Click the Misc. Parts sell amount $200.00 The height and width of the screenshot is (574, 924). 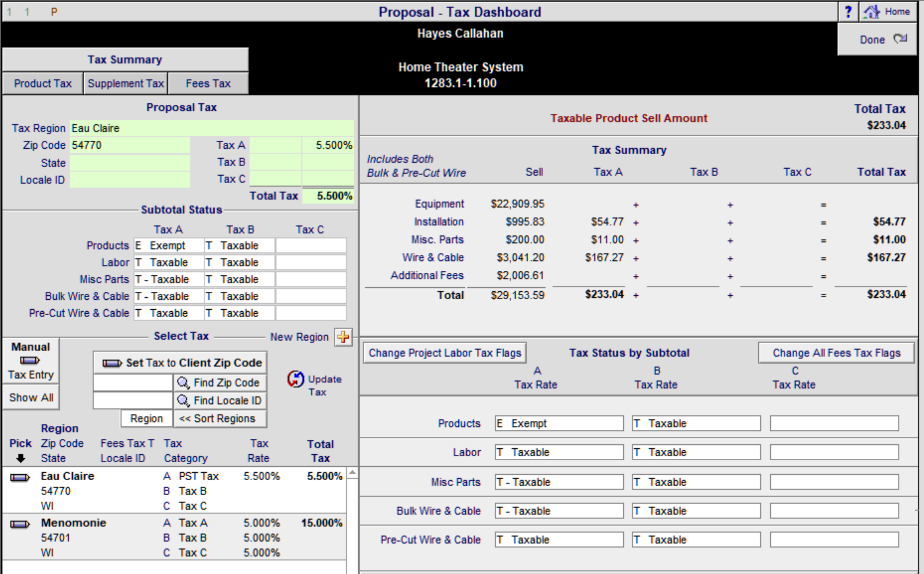click(525, 240)
